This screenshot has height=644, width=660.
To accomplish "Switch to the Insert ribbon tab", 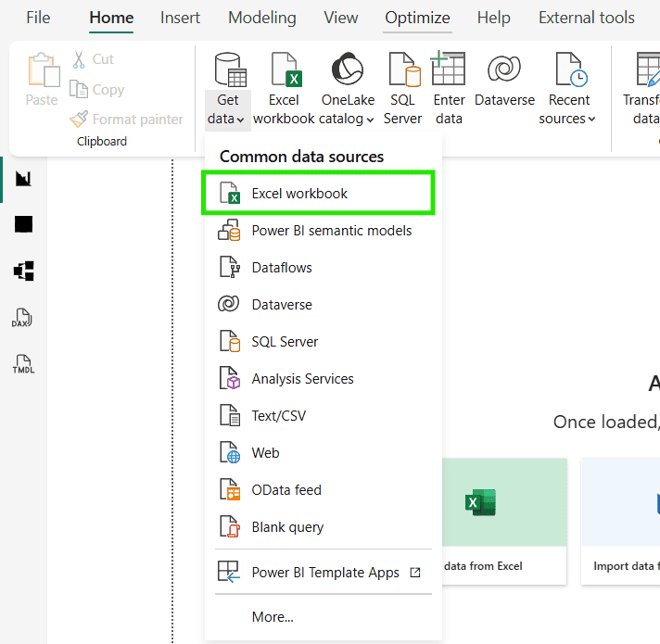I will 180,18.
